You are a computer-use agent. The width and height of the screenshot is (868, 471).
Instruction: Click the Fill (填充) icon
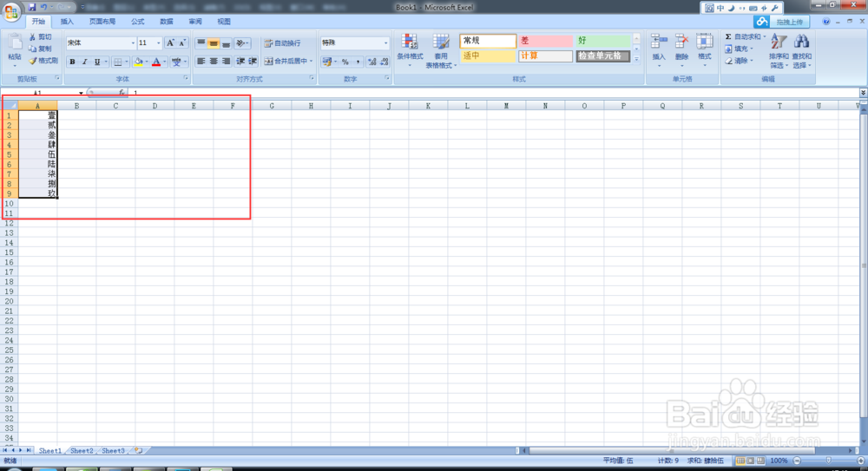pos(728,49)
